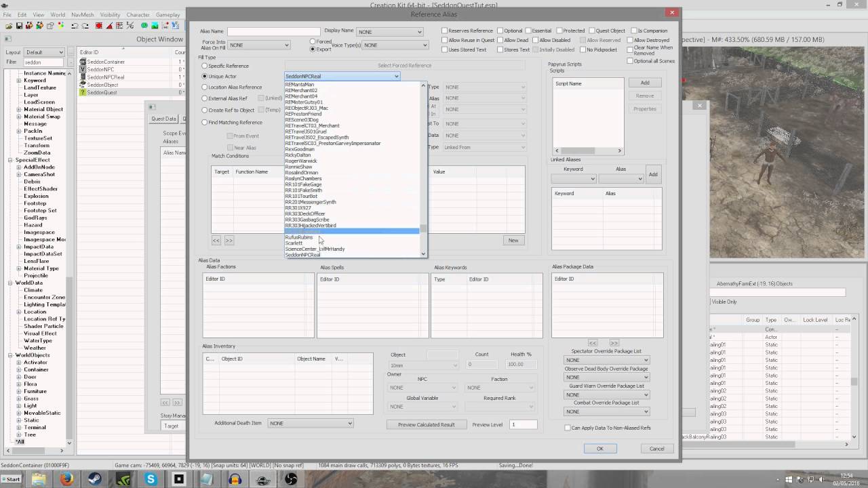Open the Nvidia app from the taskbar
The width and height of the screenshot is (868, 488).
pos(123,479)
